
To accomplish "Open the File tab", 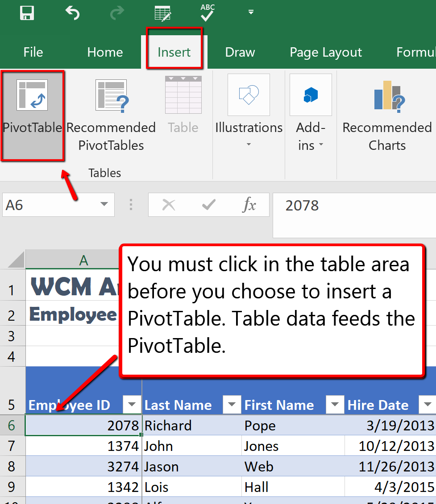I will (33, 52).
